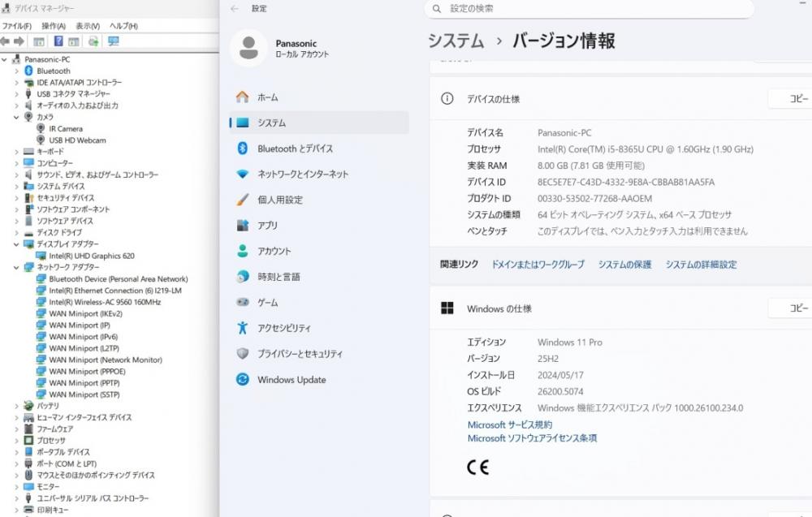Click the back arrow in Settings window

(235, 8)
